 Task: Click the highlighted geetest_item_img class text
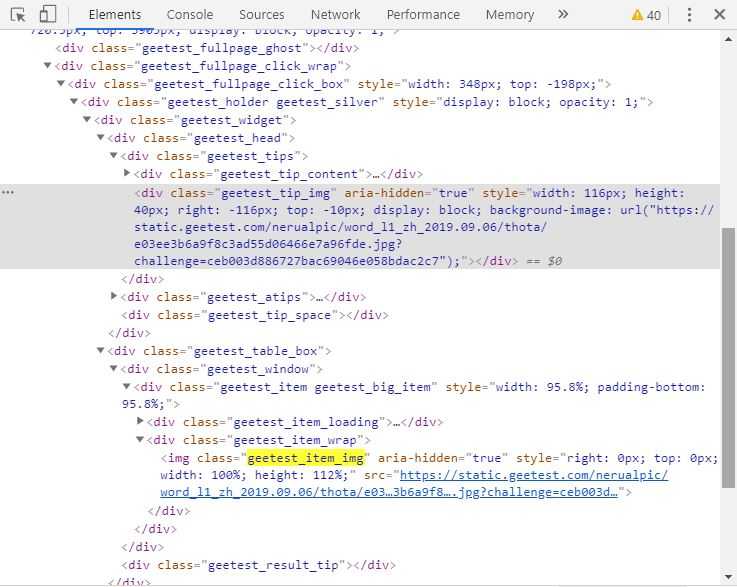point(306,458)
